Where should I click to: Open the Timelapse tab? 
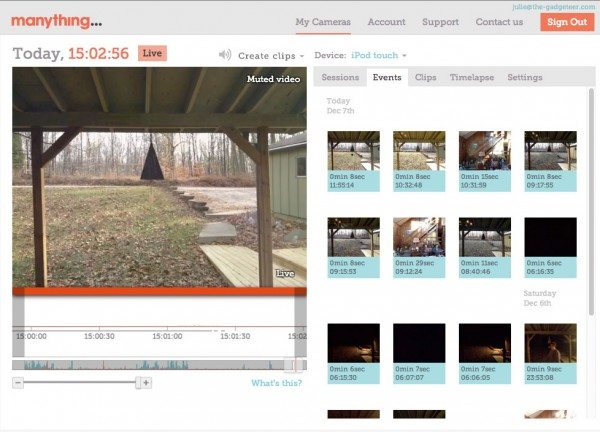pyautogui.click(x=472, y=77)
